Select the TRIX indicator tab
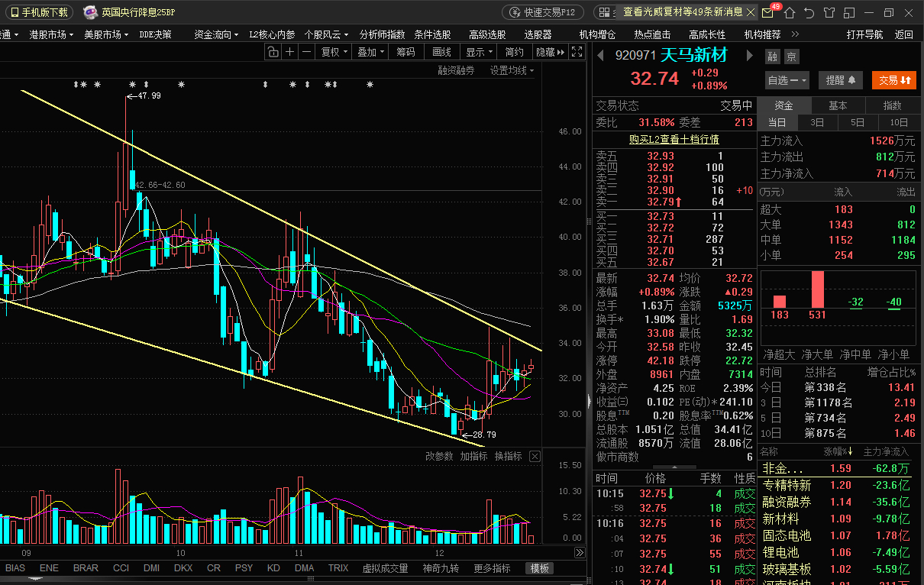Screen dimensions: 924x585 338,568
